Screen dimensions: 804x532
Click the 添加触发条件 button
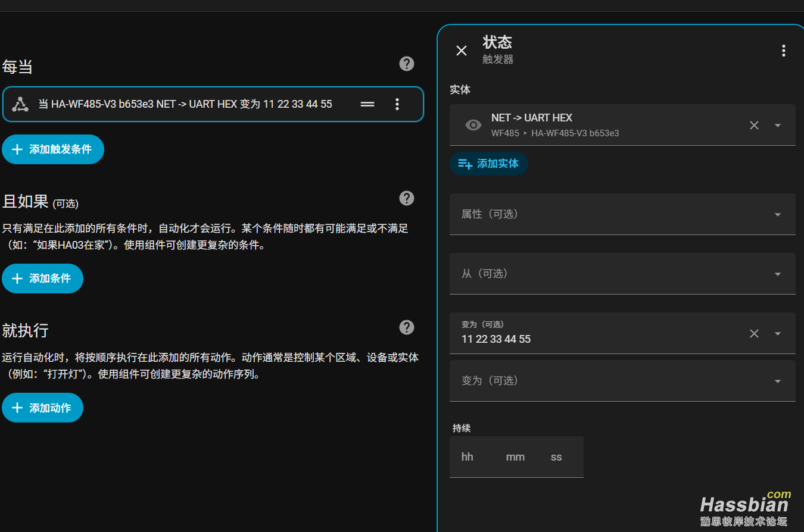[53, 149]
